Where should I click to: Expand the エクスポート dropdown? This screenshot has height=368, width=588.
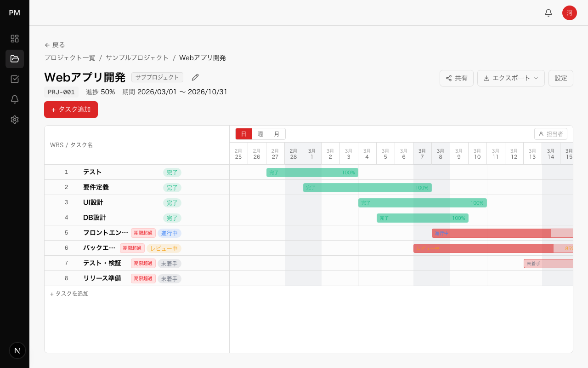coord(510,78)
